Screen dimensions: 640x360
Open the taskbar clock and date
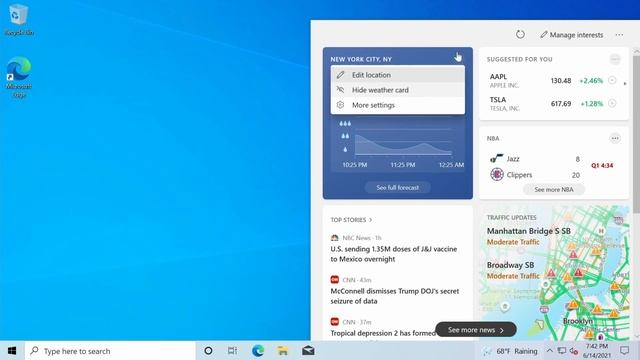tap(597, 351)
